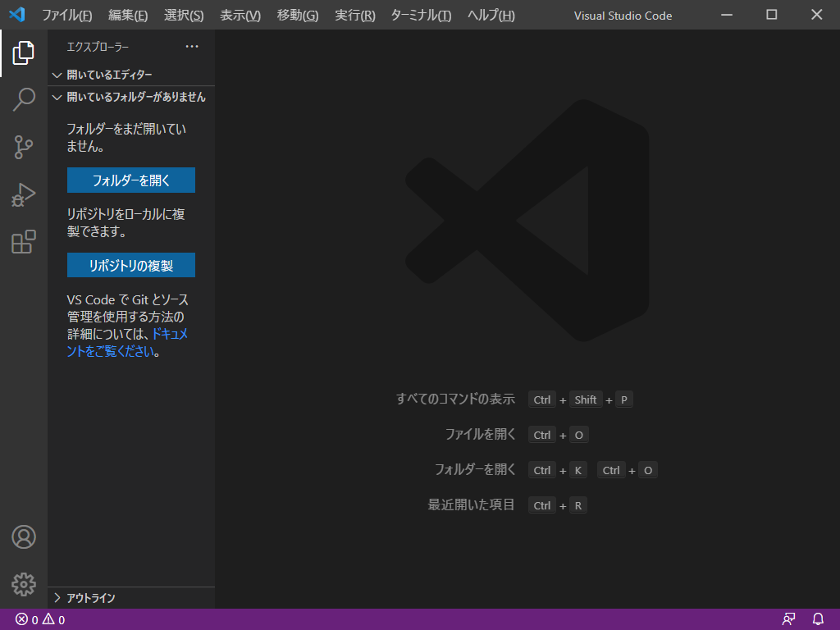Open the 実行(R) menu
The height and width of the screenshot is (630, 840).
(x=355, y=15)
